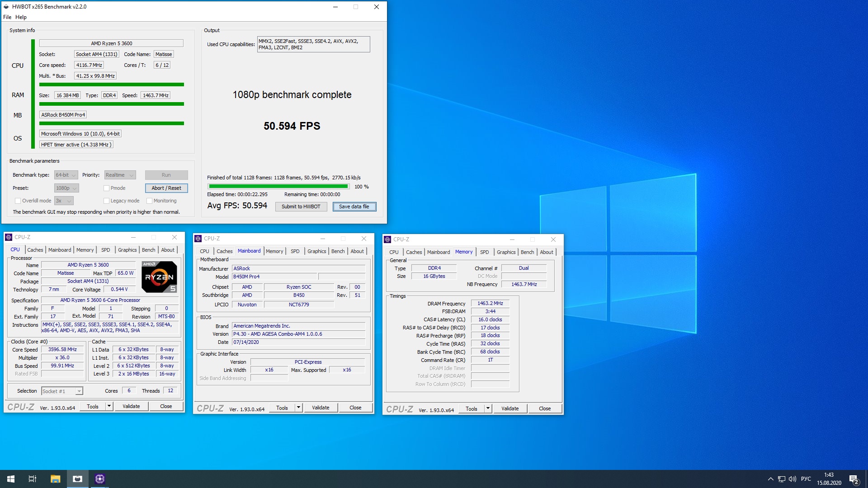Screen dimensions: 868x488
Task: Open the Help menu in HWBOT
Action: click(21, 17)
